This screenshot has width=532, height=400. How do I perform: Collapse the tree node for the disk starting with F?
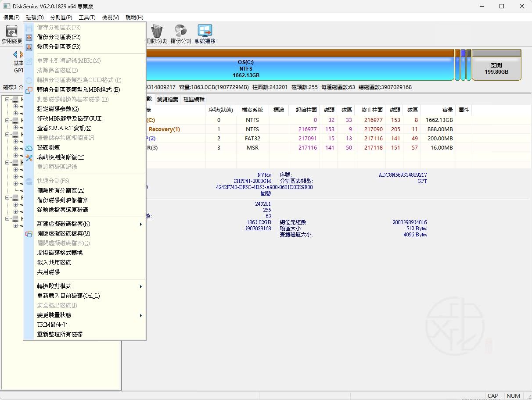[x=7, y=198]
